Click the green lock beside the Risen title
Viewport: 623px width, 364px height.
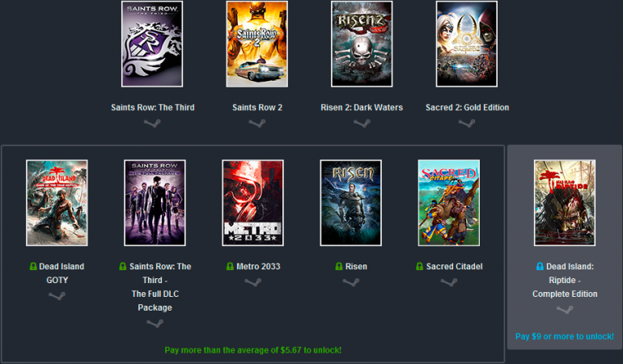(x=339, y=266)
